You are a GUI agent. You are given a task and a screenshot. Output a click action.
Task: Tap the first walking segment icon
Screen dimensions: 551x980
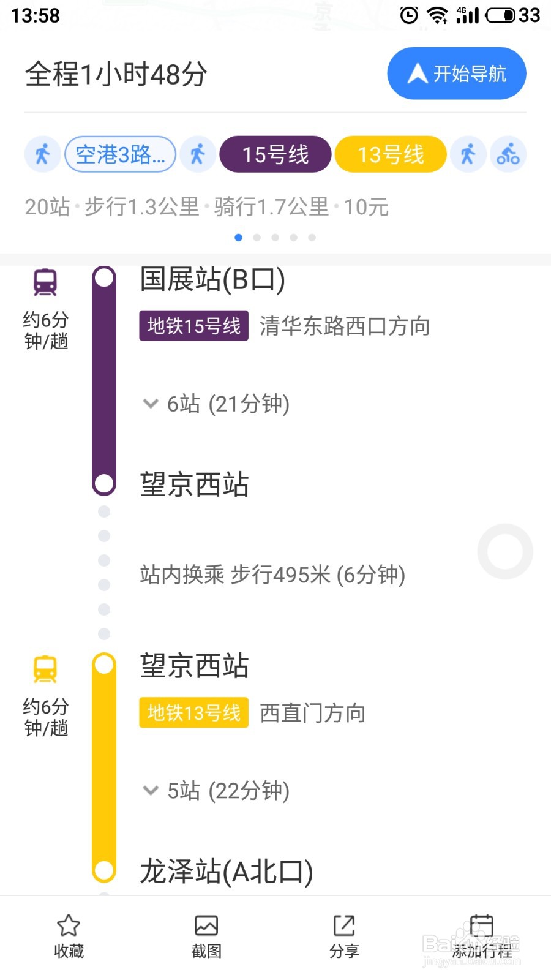(42, 154)
